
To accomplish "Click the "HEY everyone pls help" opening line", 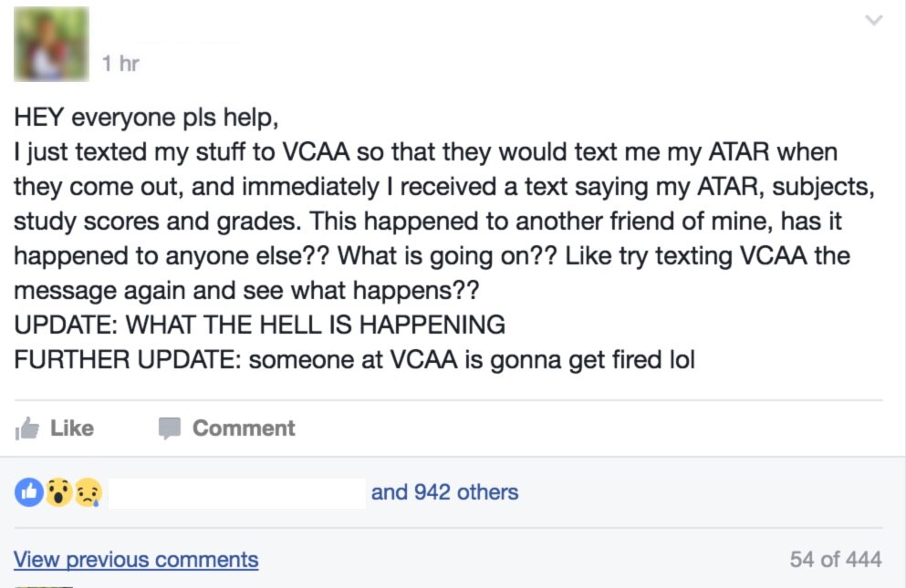I will click(x=144, y=118).
